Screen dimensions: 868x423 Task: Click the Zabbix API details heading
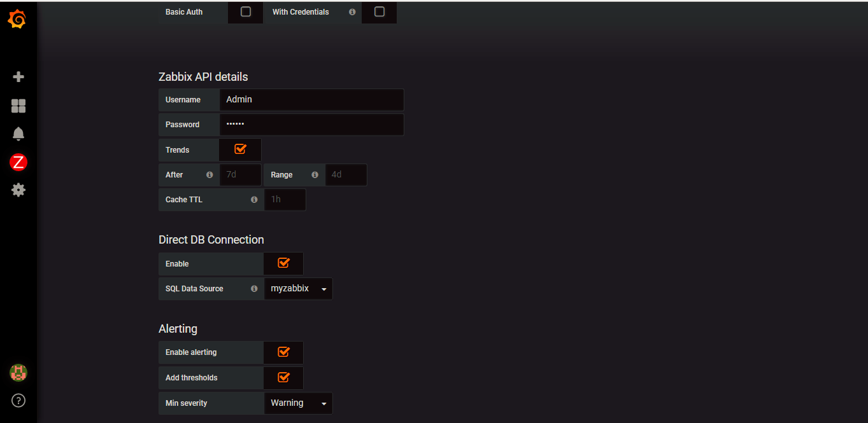(203, 77)
